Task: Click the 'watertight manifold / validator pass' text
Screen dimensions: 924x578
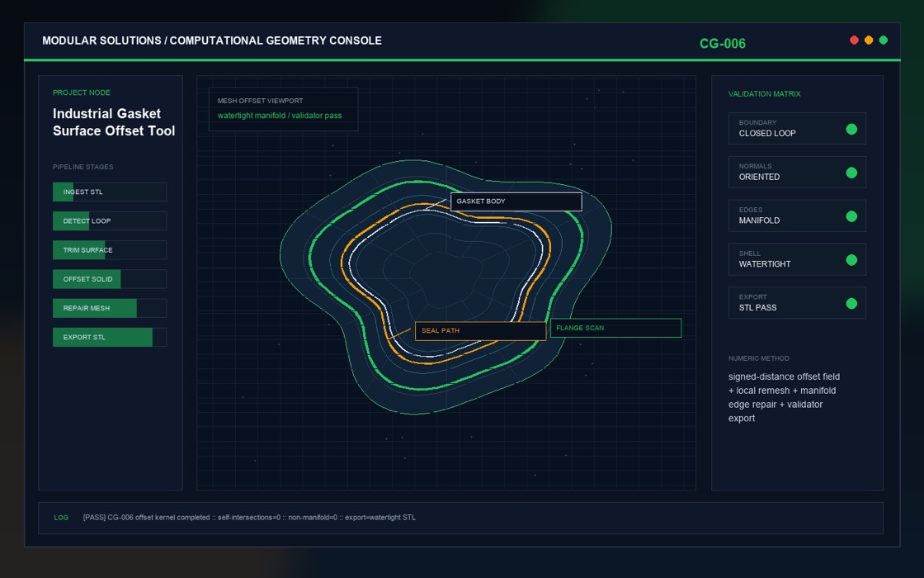Action: point(280,116)
